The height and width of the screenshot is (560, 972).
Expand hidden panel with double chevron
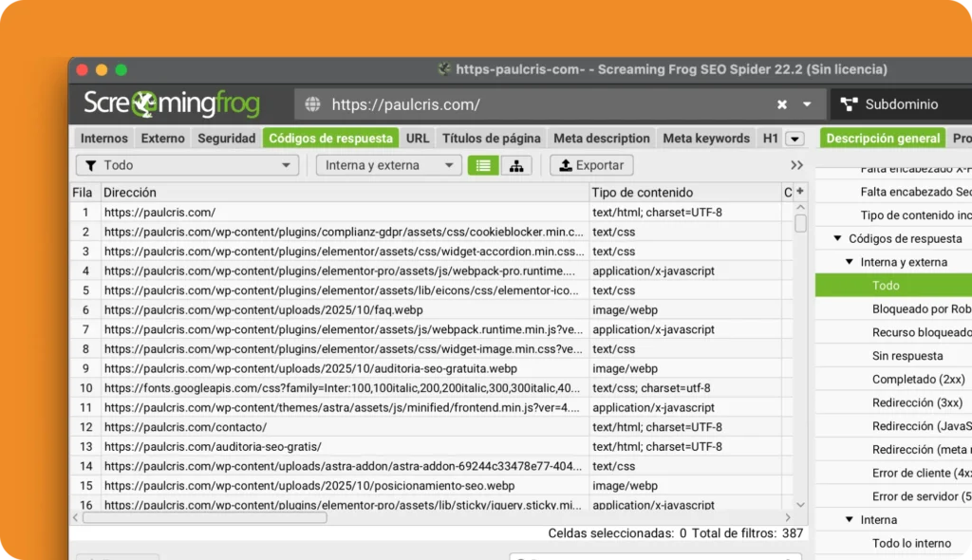796,165
